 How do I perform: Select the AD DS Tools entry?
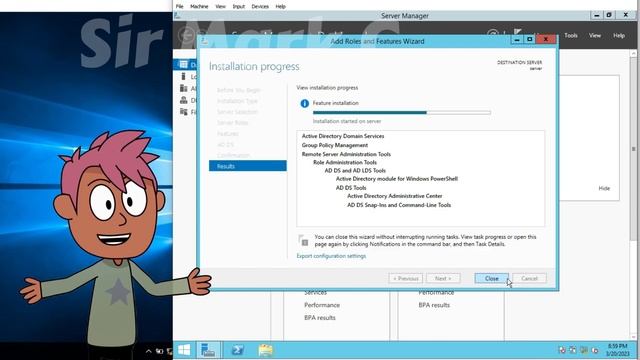(x=351, y=188)
